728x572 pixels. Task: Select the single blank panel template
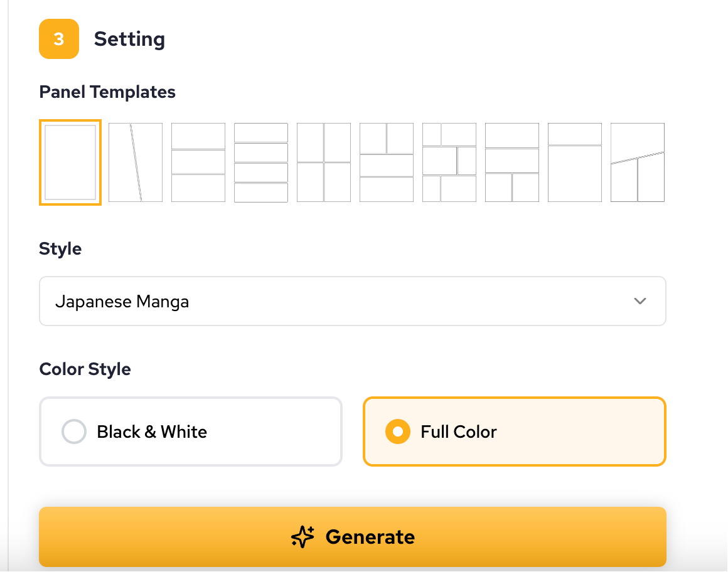pyautogui.click(x=70, y=162)
